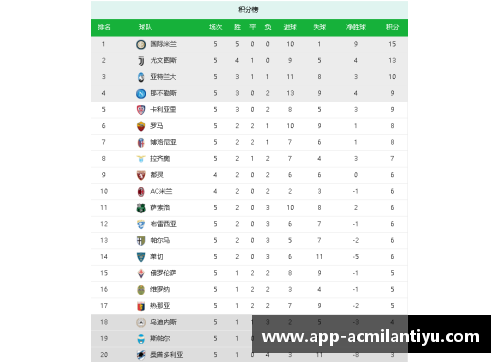Select the Roma (罗马) club crest

[x=141, y=126]
